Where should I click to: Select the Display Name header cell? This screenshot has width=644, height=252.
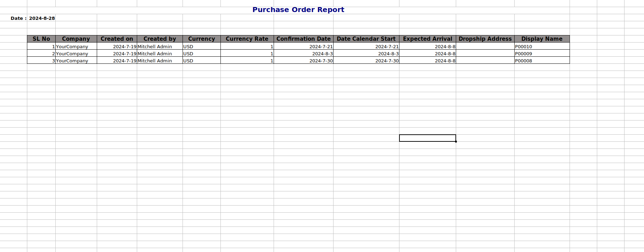coord(542,39)
